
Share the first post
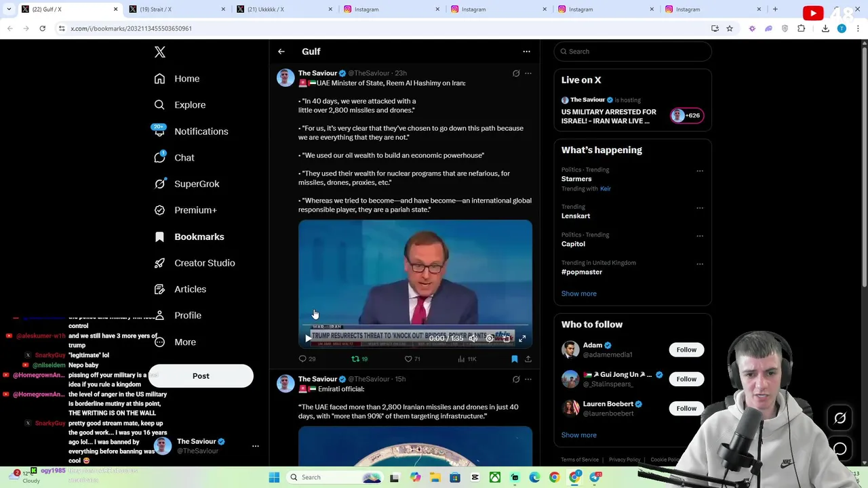[x=528, y=359]
